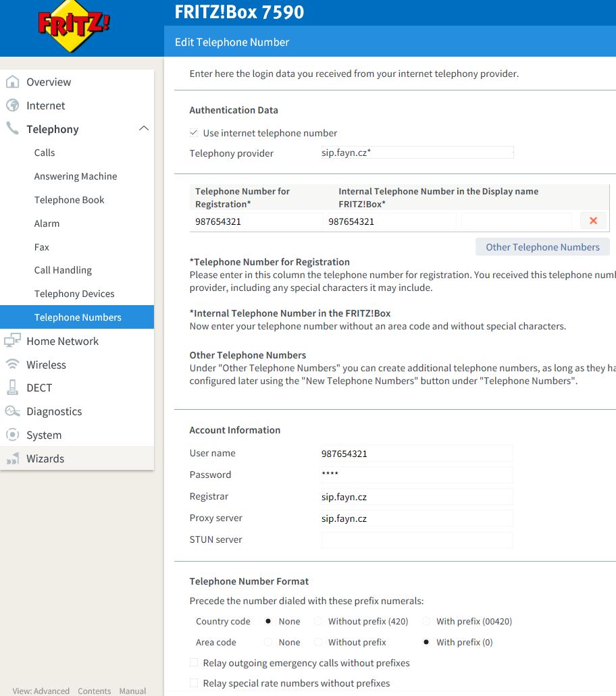Click the Wireless signal icon
This screenshot has height=696, width=616.
tap(12, 365)
